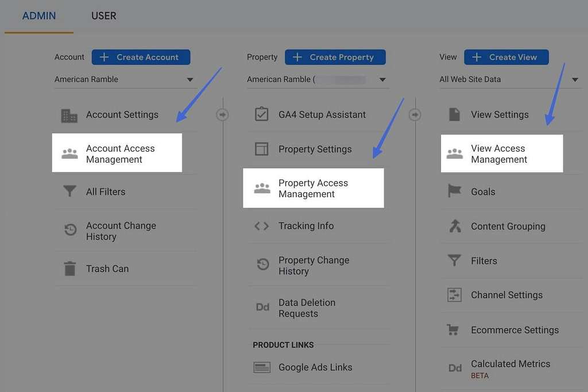Open the Trash Can icon
Screen dimensions: 588x392
click(69, 268)
